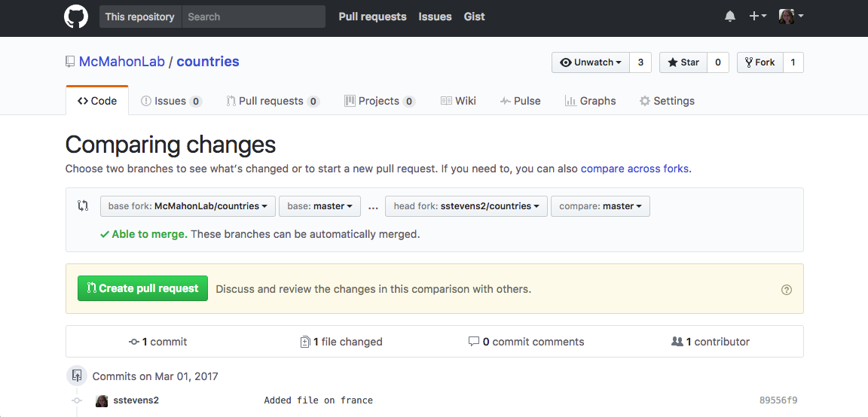The height and width of the screenshot is (417, 868).
Task: Toggle the Unwatch repository button
Action: (591, 62)
